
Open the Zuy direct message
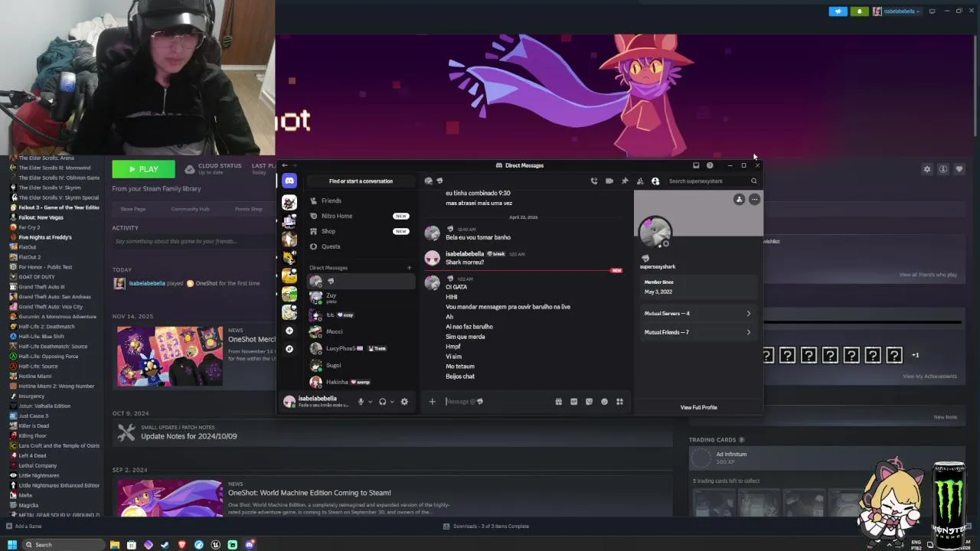pos(360,298)
